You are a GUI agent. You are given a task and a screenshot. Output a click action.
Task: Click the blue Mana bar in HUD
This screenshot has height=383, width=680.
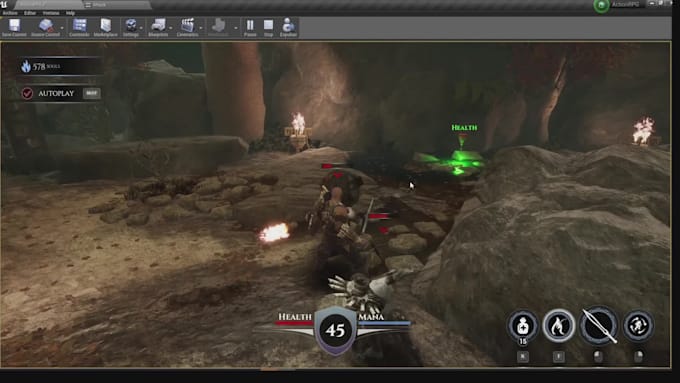384,323
